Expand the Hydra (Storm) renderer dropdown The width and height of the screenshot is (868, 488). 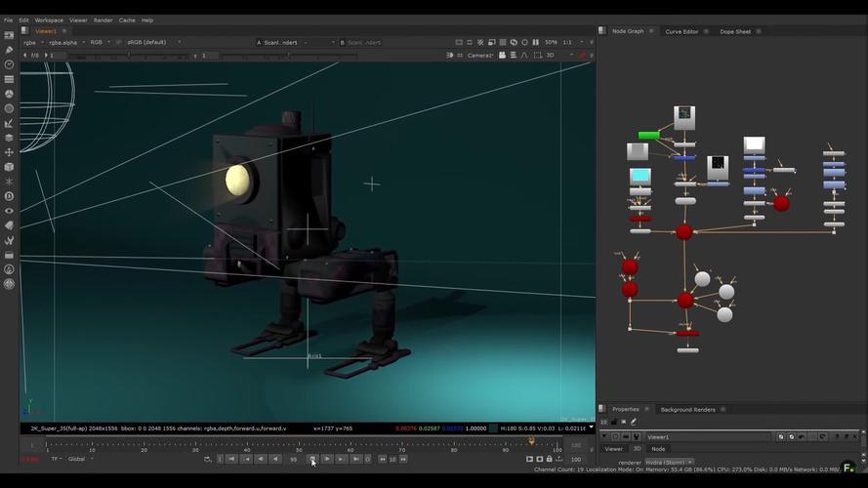pyautogui.click(x=669, y=462)
